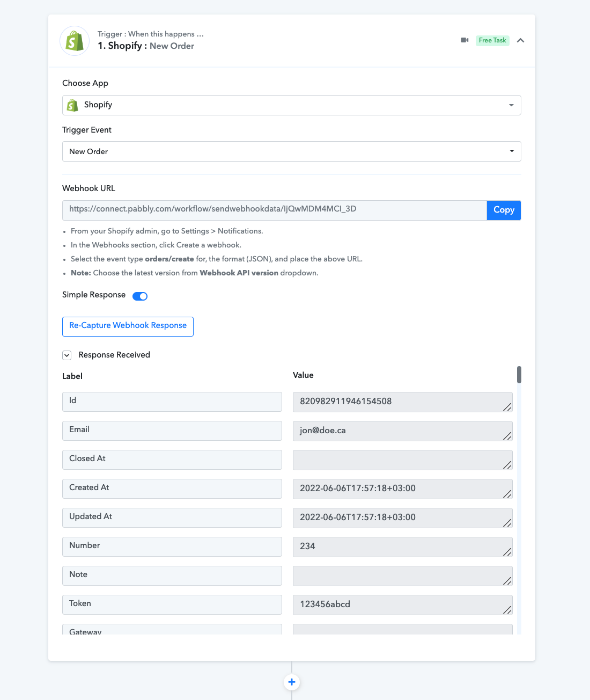Click the Webhook URL field
This screenshot has width=590, height=700.
(x=275, y=210)
